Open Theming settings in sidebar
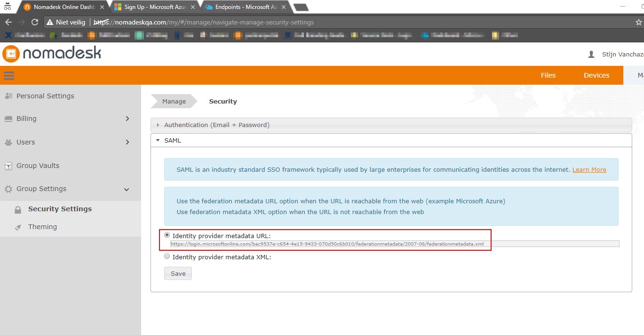Image resolution: width=644 pixels, height=335 pixels. click(x=42, y=227)
